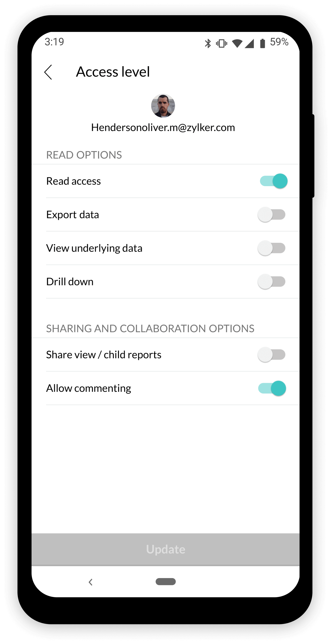Tap the Sharing and Collaboration Options header

tap(150, 328)
